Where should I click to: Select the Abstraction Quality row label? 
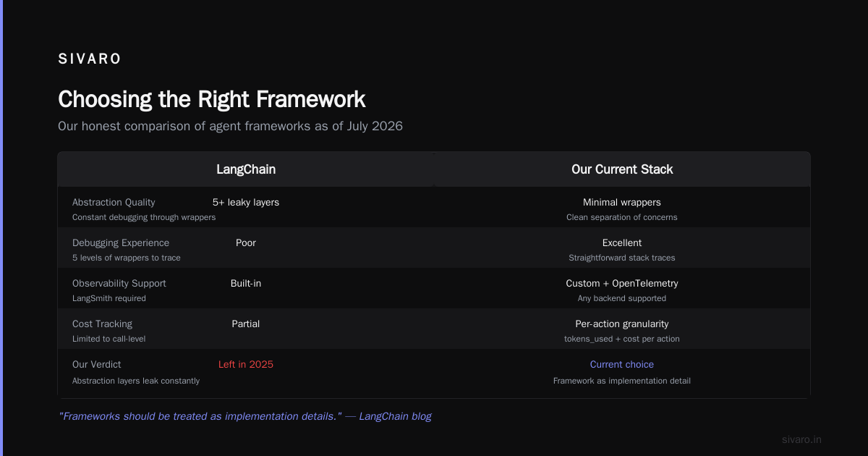pyautogui.click(x=114, y=203)
